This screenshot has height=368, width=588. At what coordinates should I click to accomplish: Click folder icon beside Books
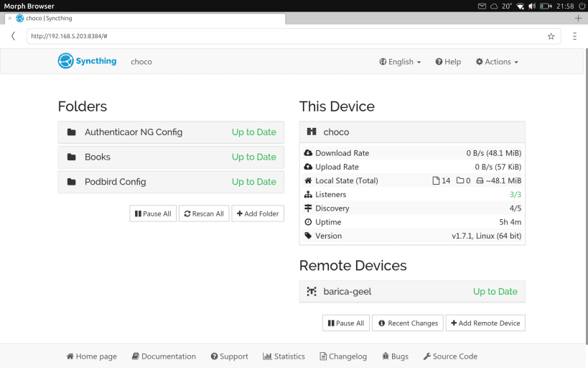tap(71, 157)
